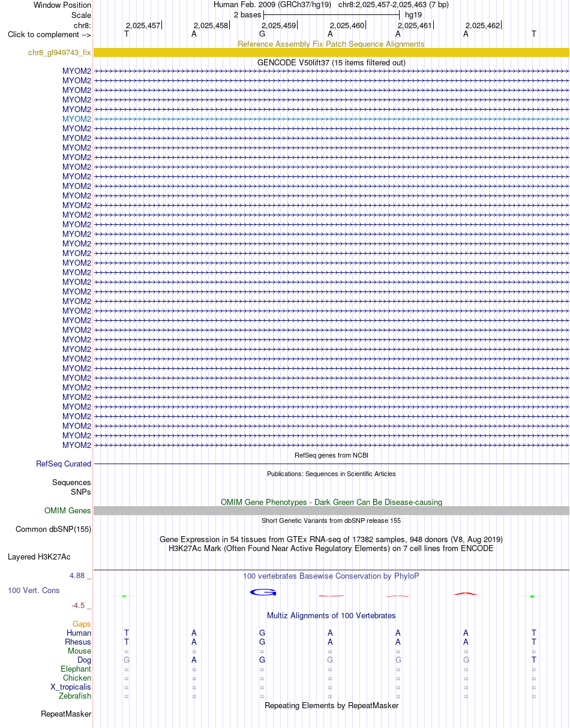Click the 4.88 PhyloP upper scale value
Screen dimensions: 570x728
point(78,575)
